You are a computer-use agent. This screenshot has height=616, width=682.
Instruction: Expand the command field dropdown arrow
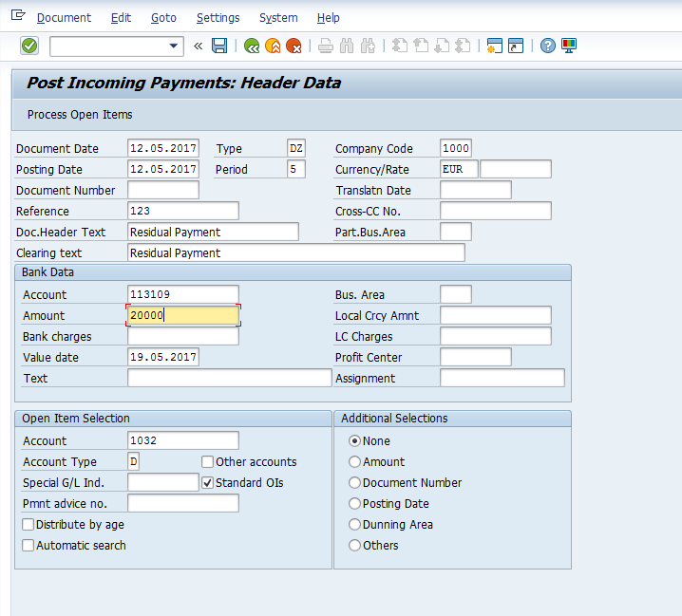(x=174, y=46)
